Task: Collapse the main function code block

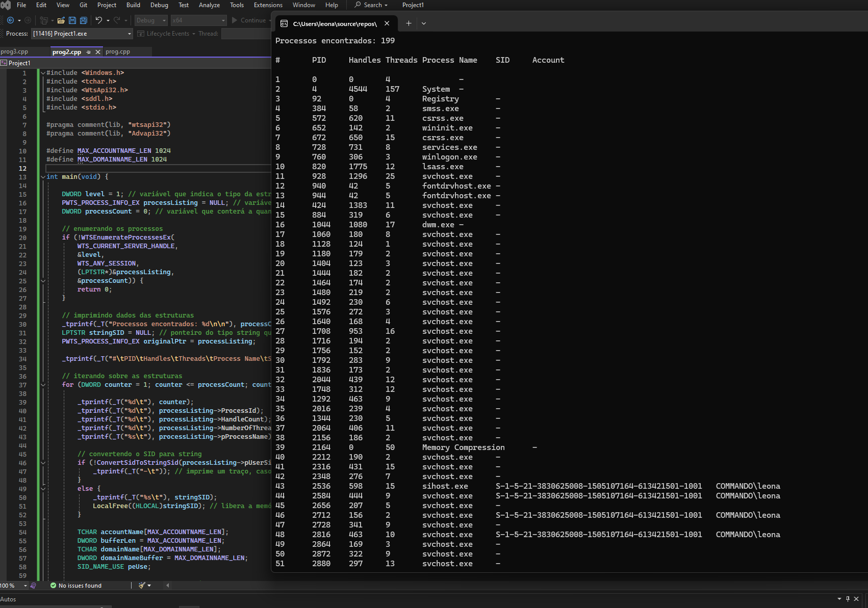Action: 43,177
